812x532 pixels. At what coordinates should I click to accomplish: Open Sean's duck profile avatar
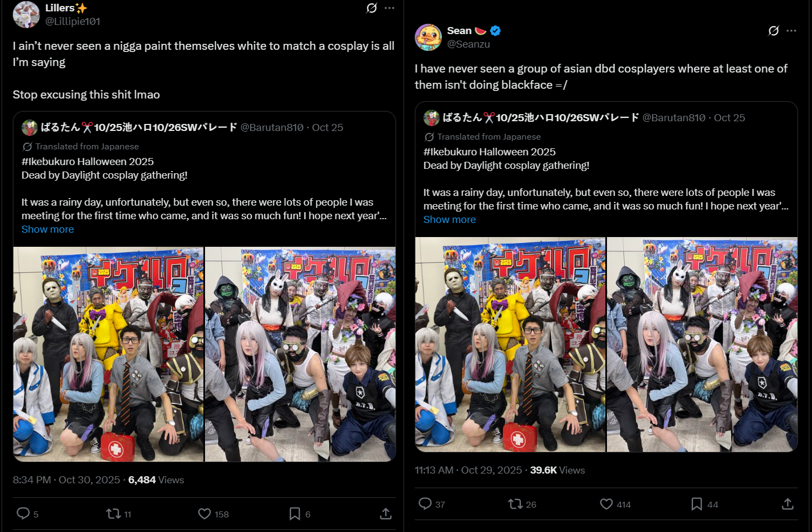coord(428,37)
